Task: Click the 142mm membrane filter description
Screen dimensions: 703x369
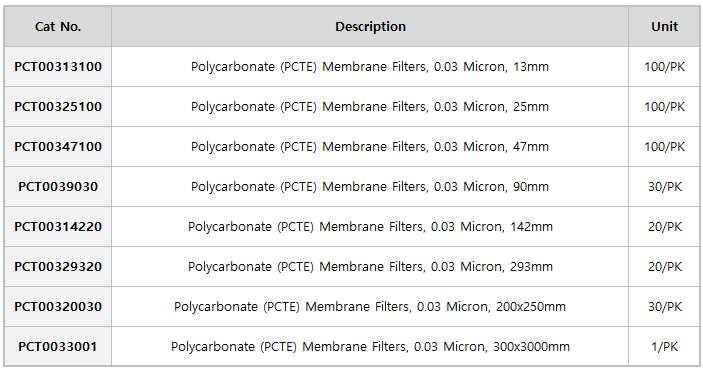Action: tap(370, 226)
